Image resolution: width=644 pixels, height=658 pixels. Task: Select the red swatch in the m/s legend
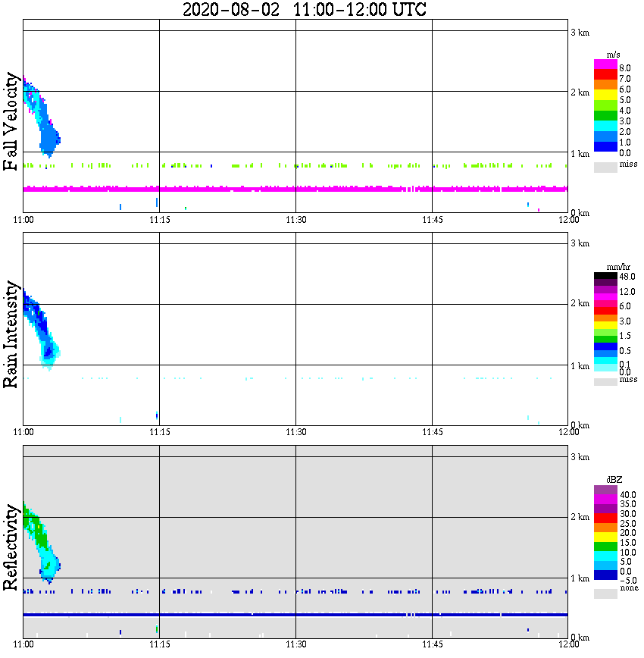[605, 75]
